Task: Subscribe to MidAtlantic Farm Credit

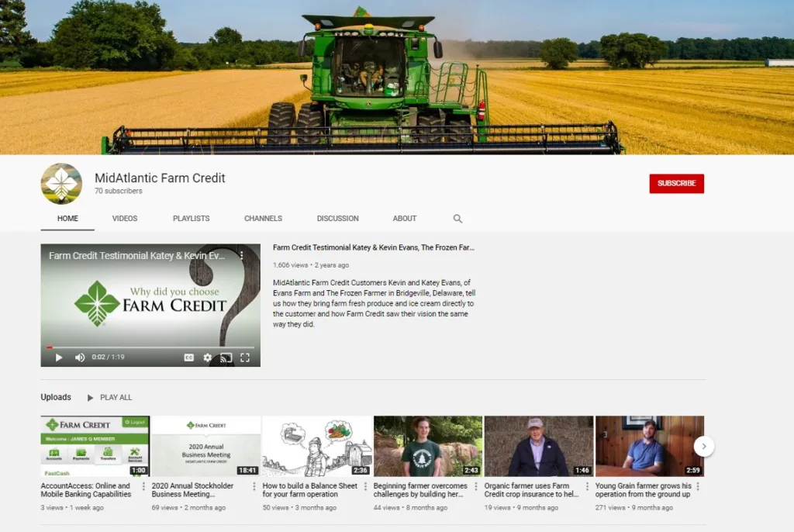Action: 676,184
